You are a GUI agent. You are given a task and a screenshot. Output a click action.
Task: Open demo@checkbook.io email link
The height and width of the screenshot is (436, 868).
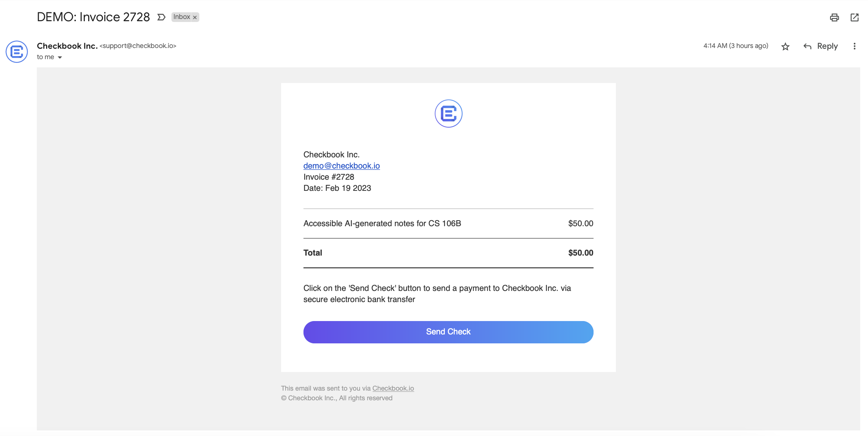341,166
